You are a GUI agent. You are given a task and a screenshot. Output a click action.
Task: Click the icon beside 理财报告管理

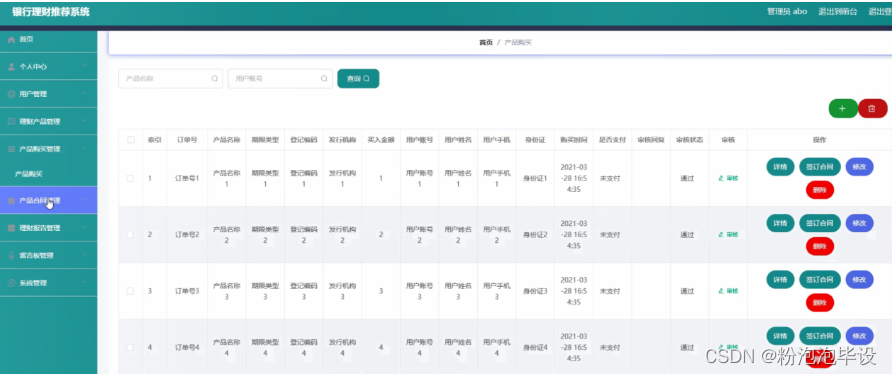11,228
